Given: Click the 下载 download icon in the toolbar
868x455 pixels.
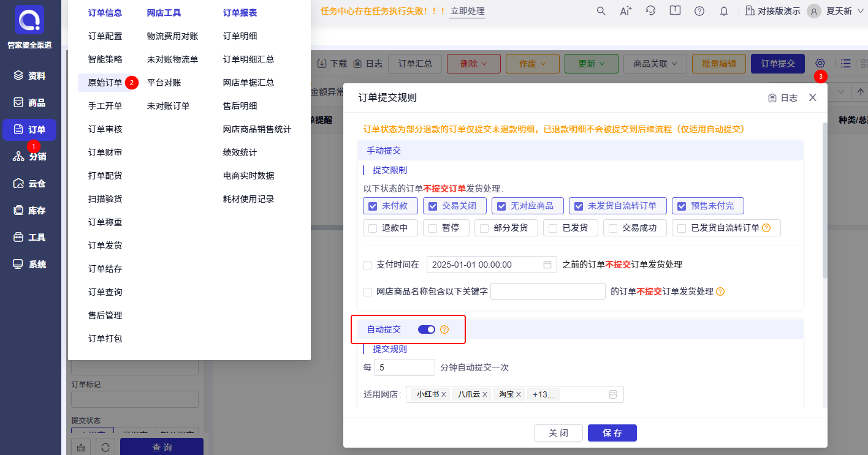Looking at the screenshot, I should click(x=322, y=63).
